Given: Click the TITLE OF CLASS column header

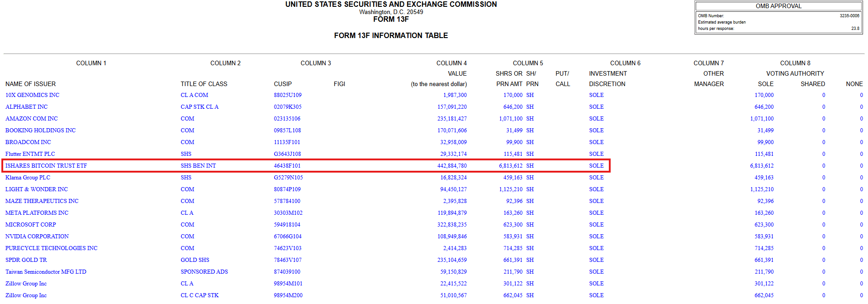Looking at the screenshot, I should tap(204, 84).
